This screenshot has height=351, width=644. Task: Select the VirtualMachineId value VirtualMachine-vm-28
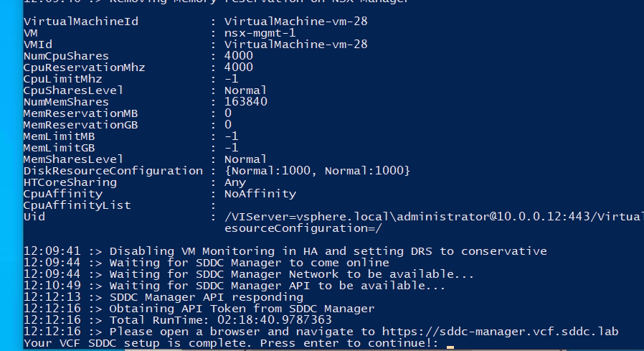pyautogui.click(x=295, y=22)
